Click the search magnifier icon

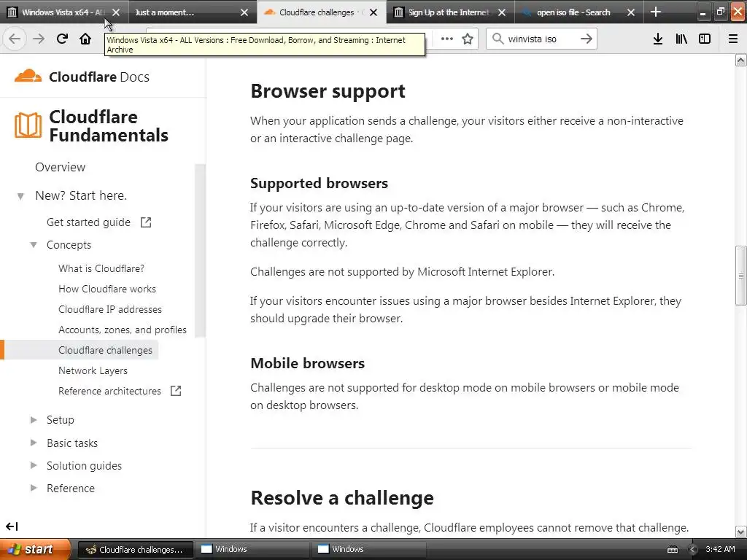498,39
